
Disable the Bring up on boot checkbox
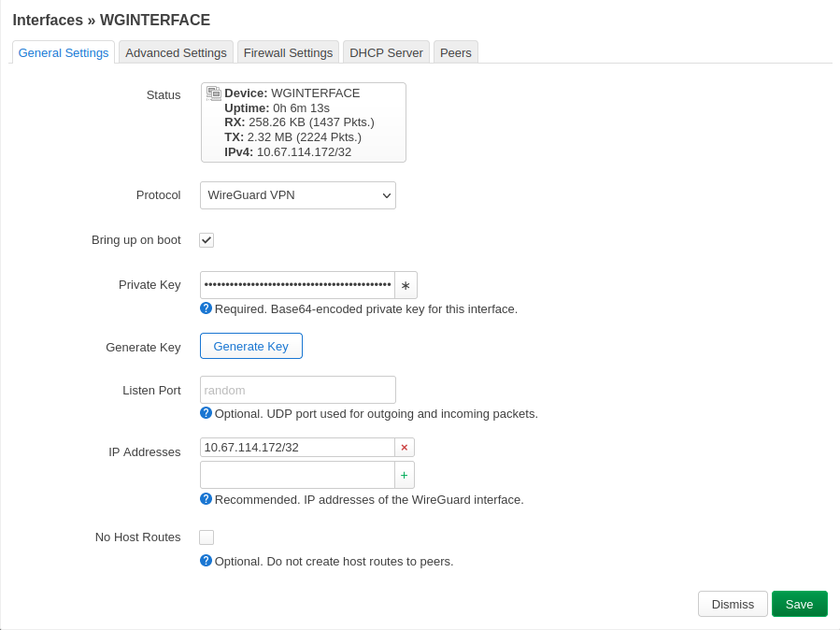[206, 240]
